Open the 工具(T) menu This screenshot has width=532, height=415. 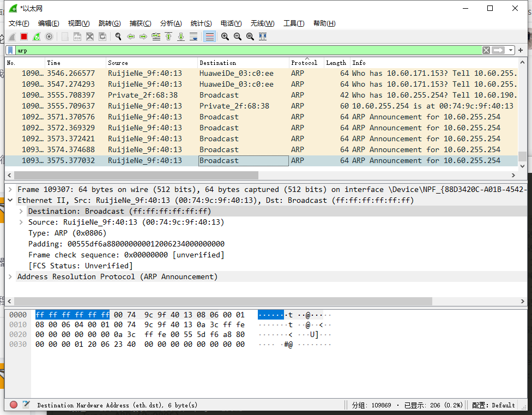point(294,23)
